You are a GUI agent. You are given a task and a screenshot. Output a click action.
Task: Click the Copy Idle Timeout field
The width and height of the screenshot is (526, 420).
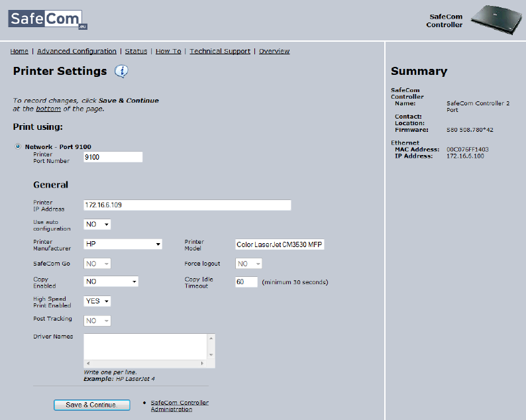[246, 282]
